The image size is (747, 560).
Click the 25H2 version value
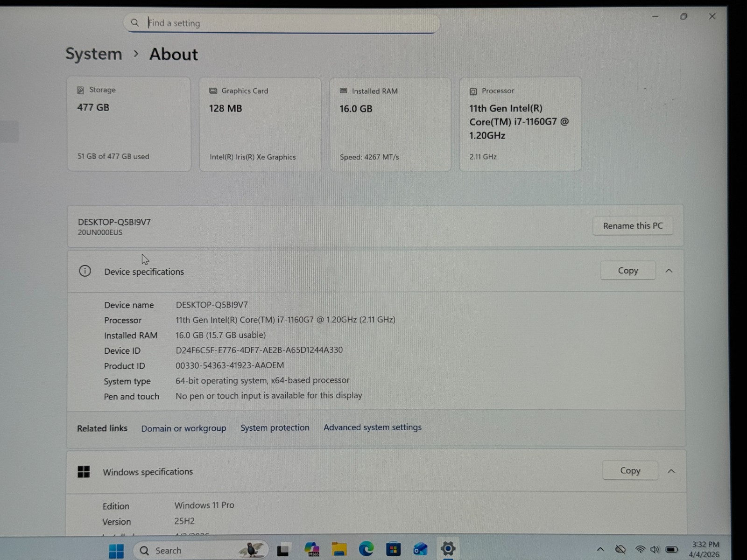(184, 521)
